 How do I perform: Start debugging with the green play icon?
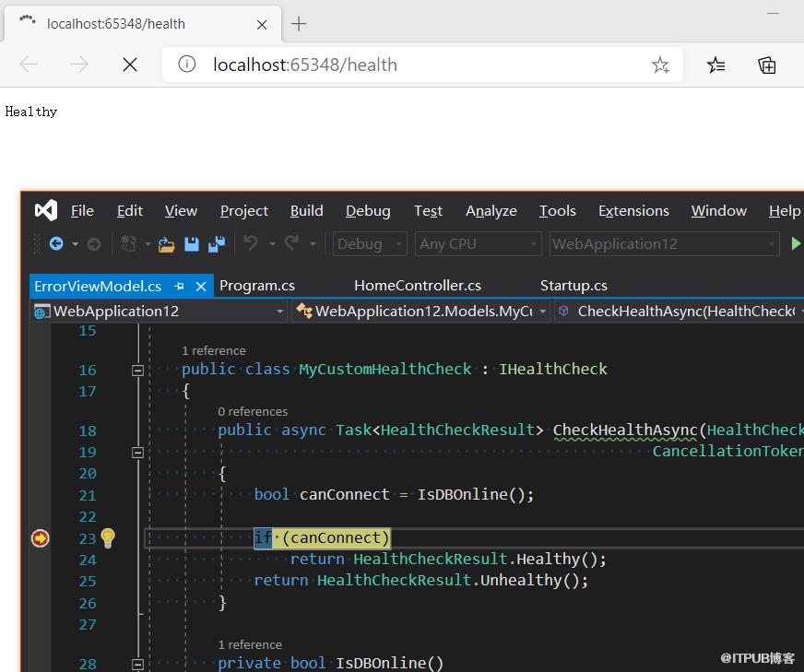click(x=796, y=244)
